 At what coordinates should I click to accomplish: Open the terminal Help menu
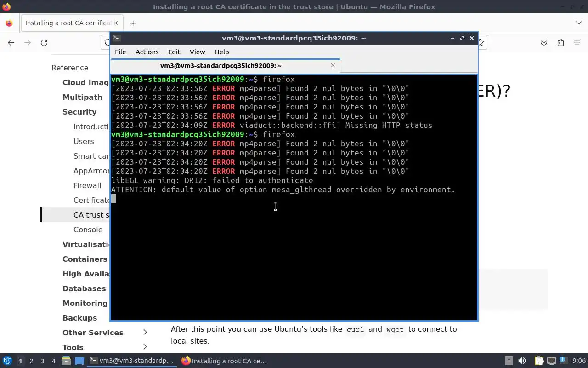(x=221, y=52)
